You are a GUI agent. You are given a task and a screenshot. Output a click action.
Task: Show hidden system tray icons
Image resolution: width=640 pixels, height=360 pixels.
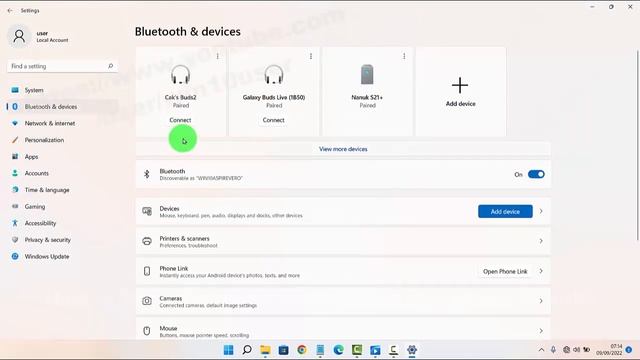click(x=541, y=350)
